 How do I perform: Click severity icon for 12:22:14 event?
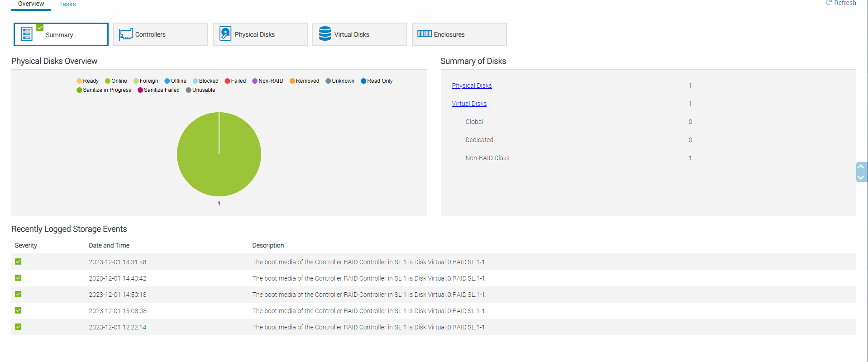[x=18, y=327]
